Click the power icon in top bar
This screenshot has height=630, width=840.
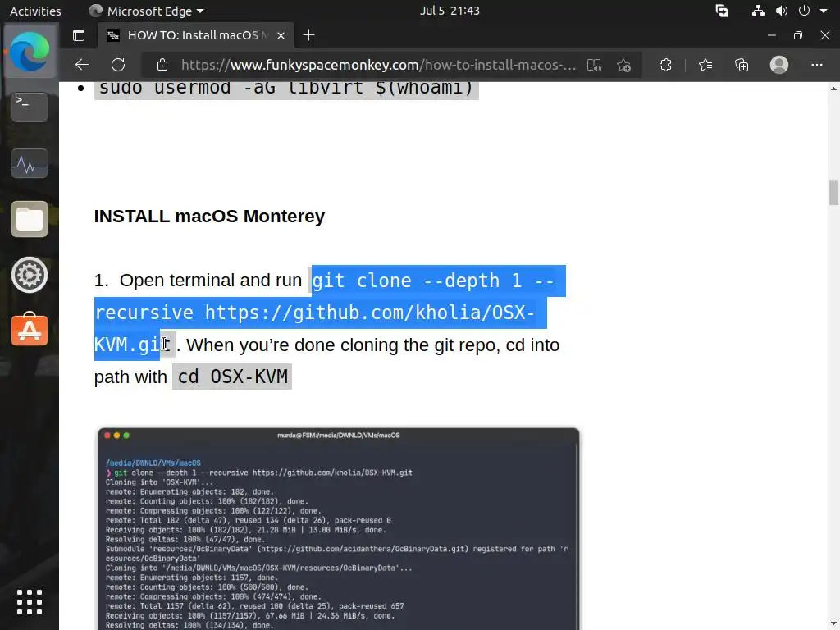(x=804, y=11)
